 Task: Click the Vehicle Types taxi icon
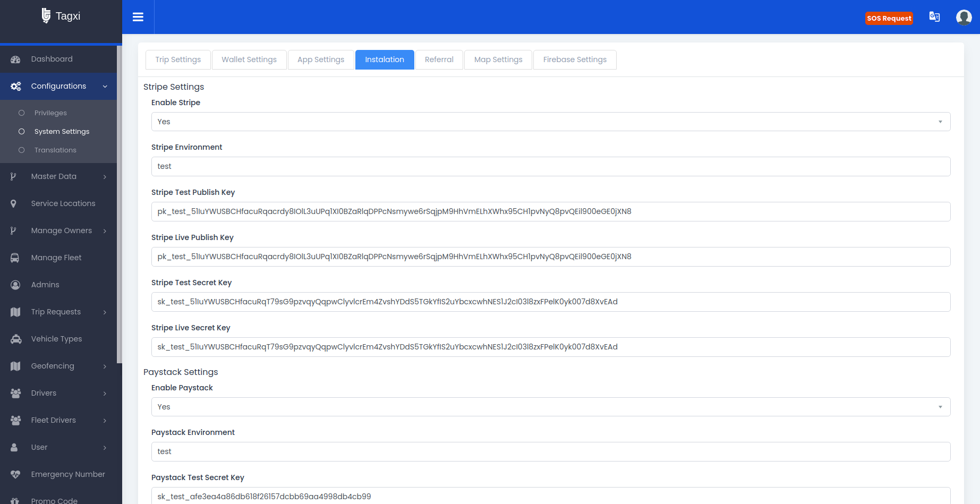[16, 339]
